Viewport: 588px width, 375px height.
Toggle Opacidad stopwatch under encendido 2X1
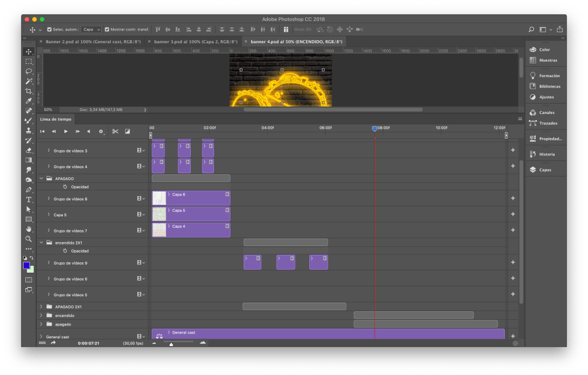tap(65, 251)
